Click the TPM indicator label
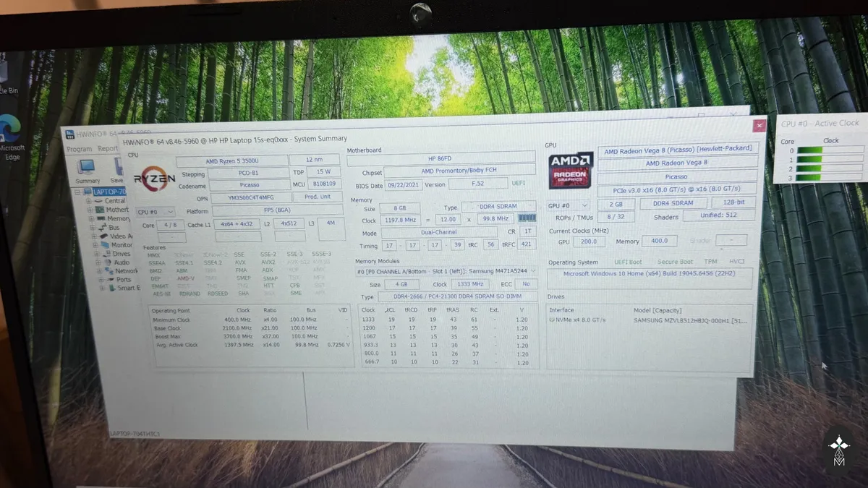Image resolution: width=868 pixels, height=488 pixels. pyautogui.click(x=710, y=262)
